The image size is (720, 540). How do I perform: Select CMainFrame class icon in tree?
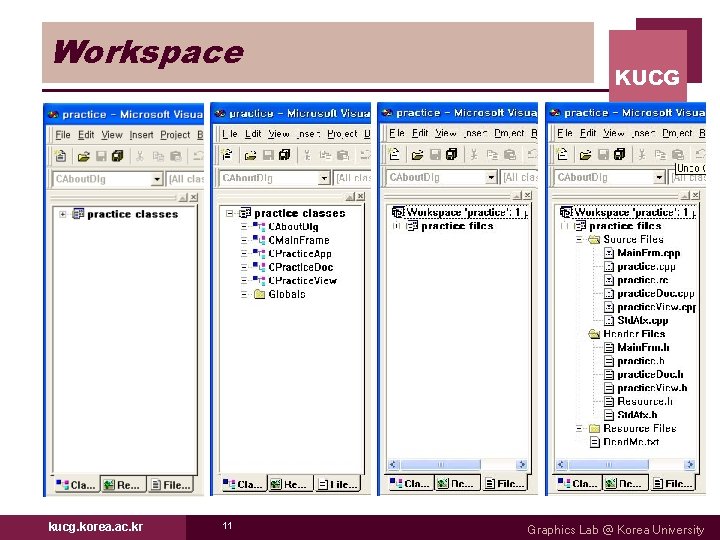point(259,240)
